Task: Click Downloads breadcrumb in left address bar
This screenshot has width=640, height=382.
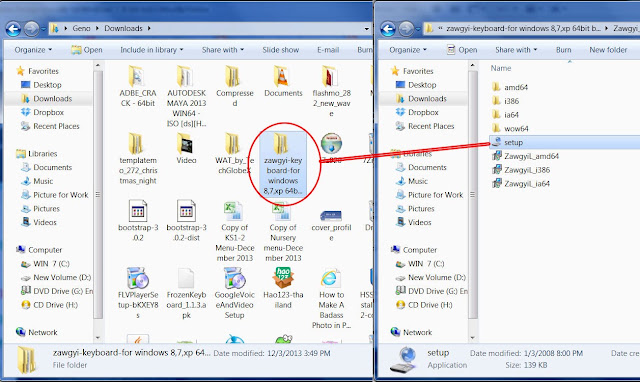Action: [123, 28]
